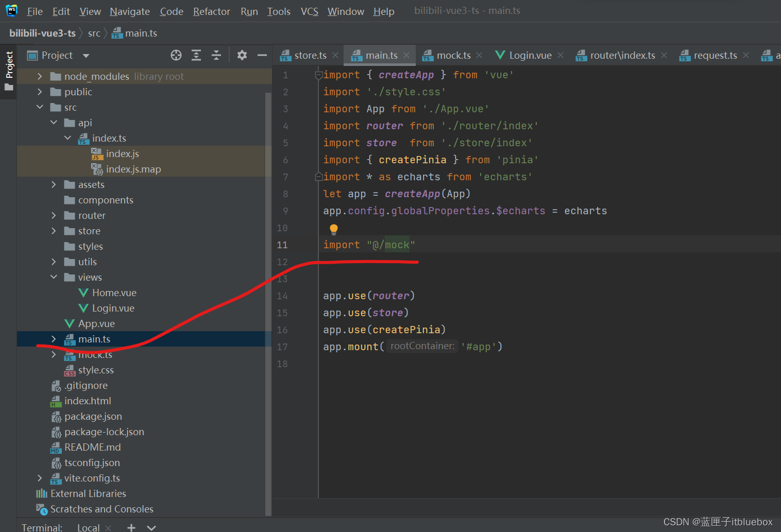Screen dimensions: 781x532
Task: Click the locate/select opened file target icon
Action: [176, 55]
